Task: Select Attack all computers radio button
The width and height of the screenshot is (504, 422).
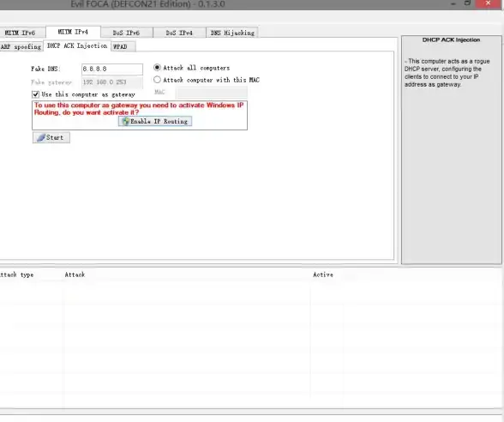Action: pyautogui.click(x=157, y=68)
